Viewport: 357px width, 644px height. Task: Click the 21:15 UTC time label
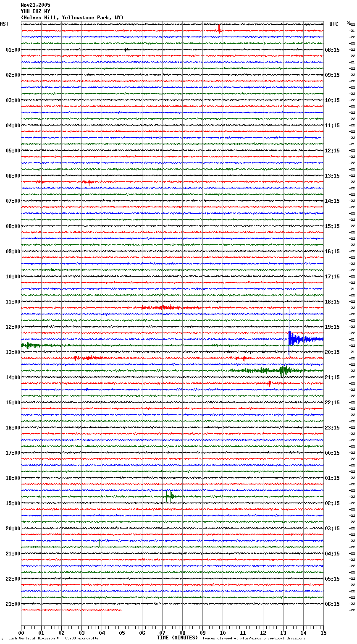point(332,377)
